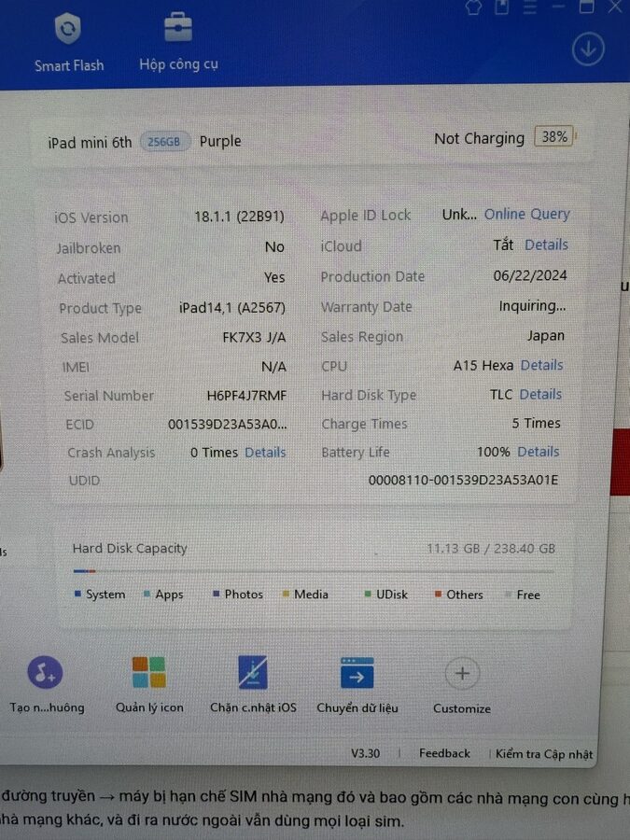This screenshot has width=630, height=840.
Task: Launch Tạo n...huông ringtone maker
Action: coord(46,686)
